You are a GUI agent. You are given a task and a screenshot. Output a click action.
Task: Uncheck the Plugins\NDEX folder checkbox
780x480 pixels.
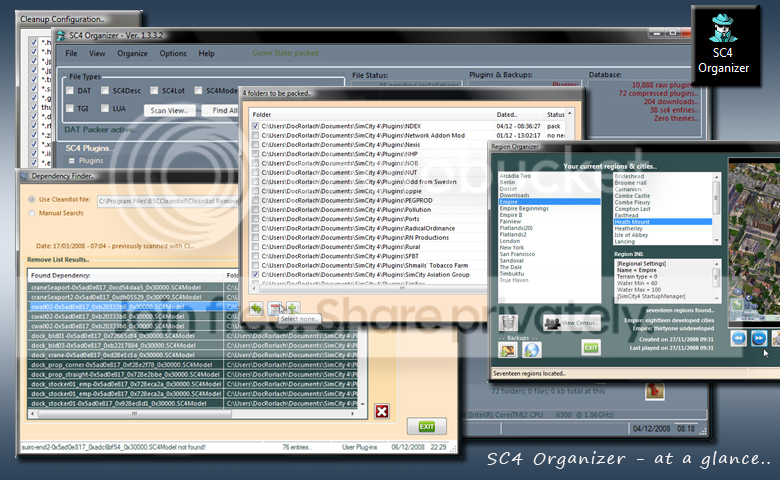(255, 126)
